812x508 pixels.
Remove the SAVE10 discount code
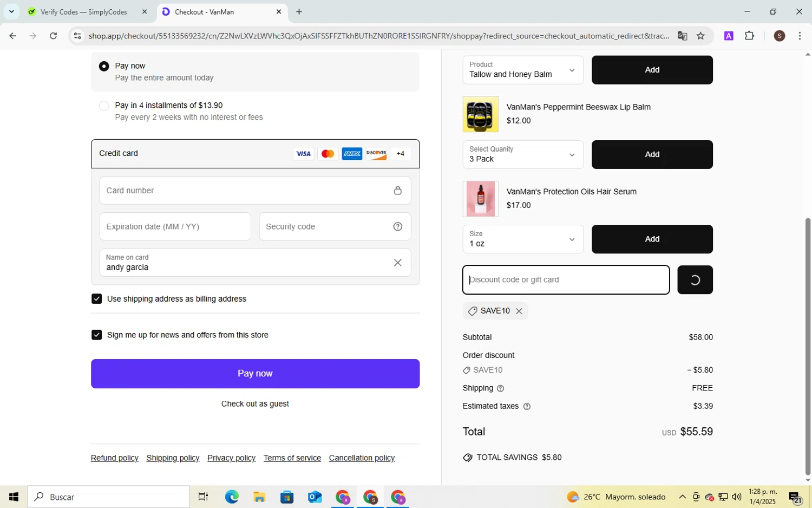point(519,311)
